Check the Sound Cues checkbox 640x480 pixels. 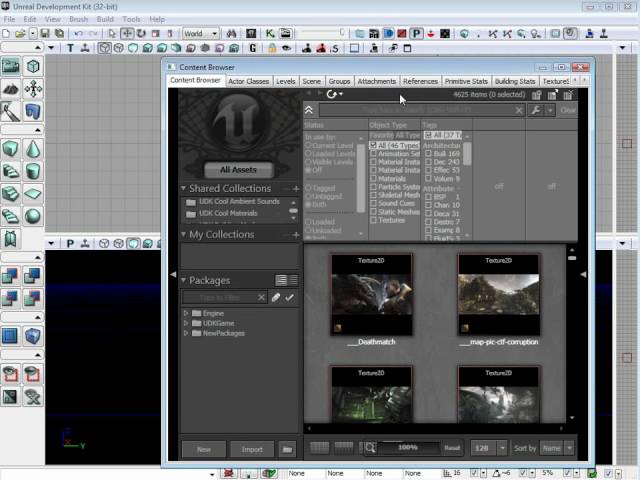pyautogui.click(x=373, y=203)
